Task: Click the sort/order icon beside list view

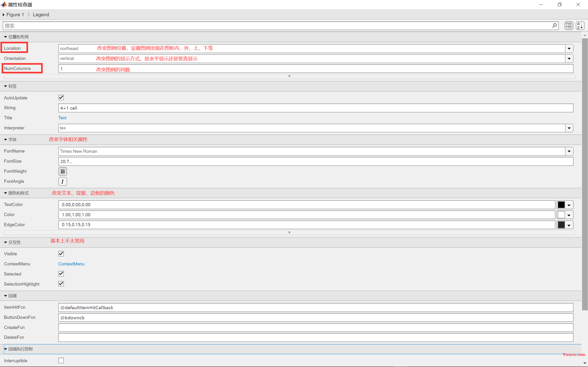Action: click(x=580, y=25)
